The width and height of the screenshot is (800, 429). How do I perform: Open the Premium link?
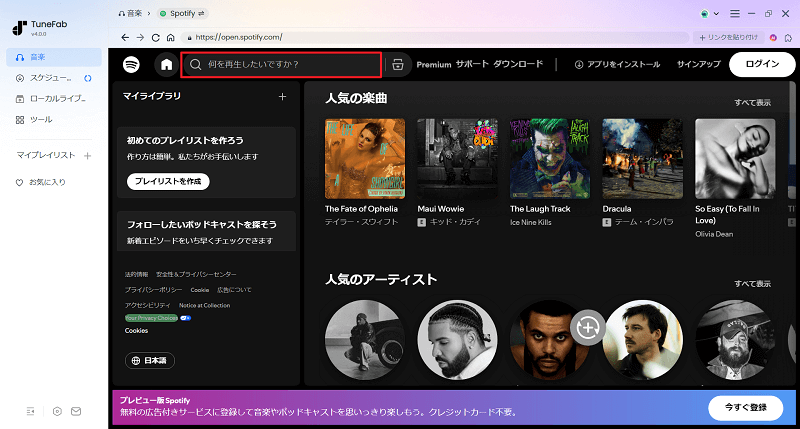point(434,65)
